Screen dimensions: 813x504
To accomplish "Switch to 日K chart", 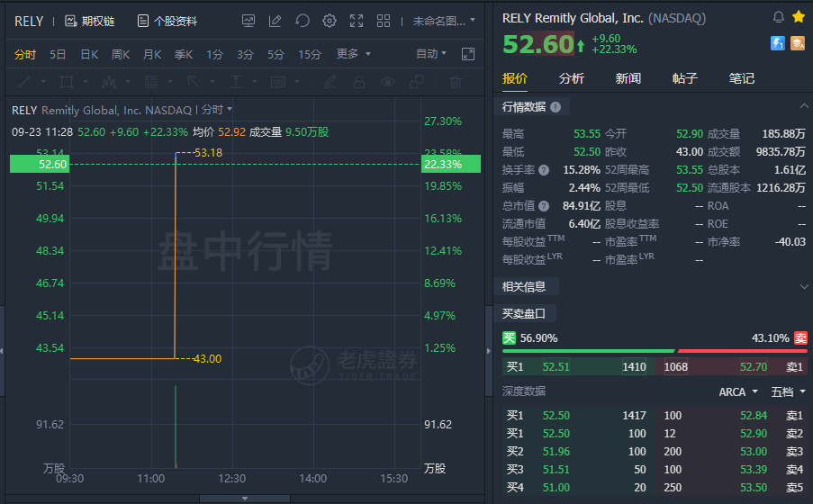I will click(x=89, y=54).
